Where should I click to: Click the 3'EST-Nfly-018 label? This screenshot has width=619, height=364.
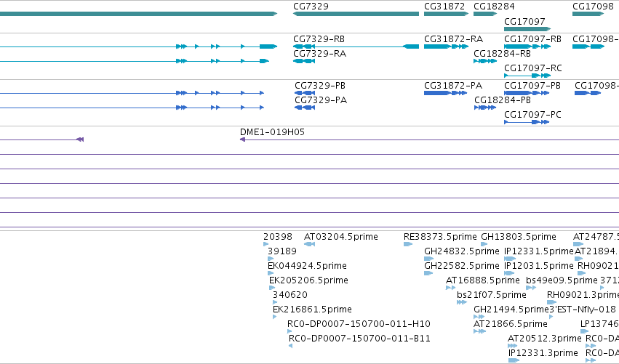tap(583, 310)
